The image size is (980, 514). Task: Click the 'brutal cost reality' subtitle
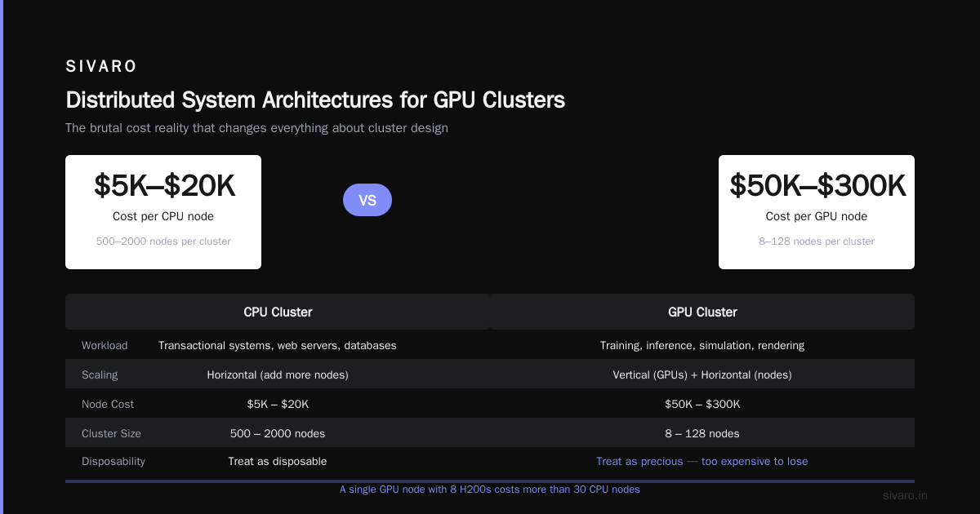point(256,128)
